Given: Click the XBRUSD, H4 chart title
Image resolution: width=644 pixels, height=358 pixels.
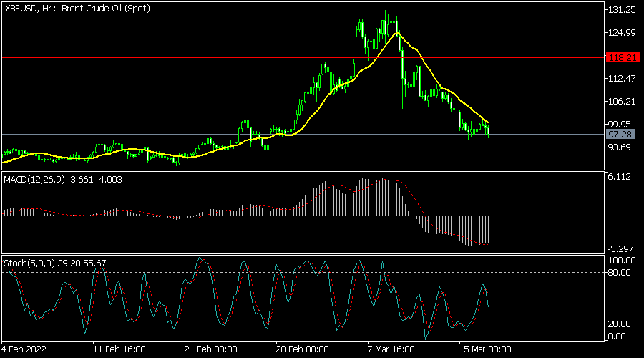Looking at the screenshot, I should pyautogui.click(x=77, y=8).
